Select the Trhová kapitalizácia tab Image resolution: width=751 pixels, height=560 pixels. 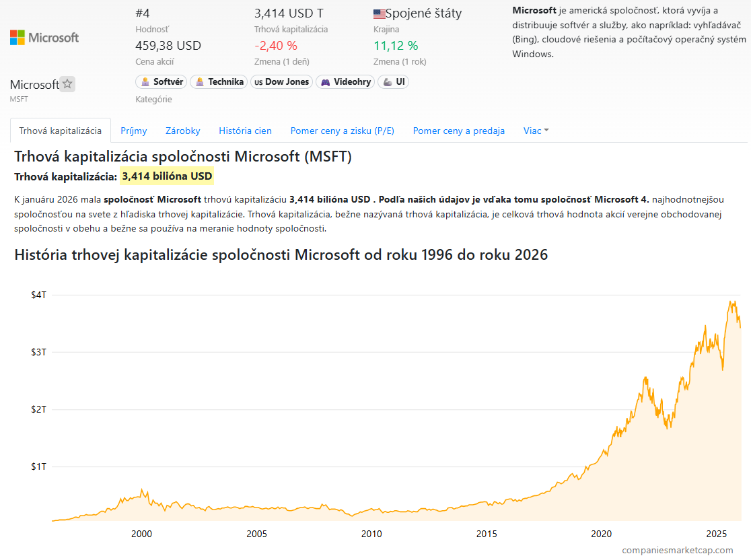point(61,131)
